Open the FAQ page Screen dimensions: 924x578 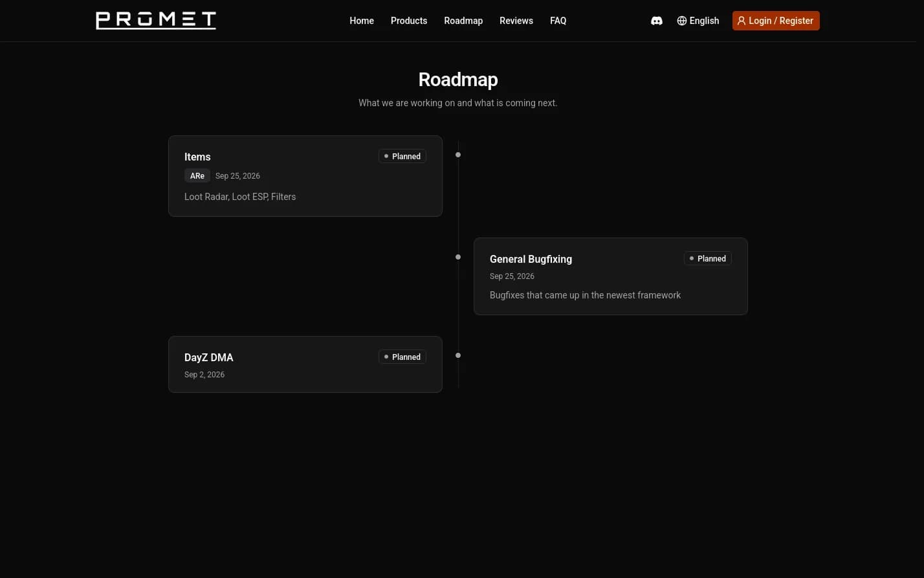click(558, 21)
